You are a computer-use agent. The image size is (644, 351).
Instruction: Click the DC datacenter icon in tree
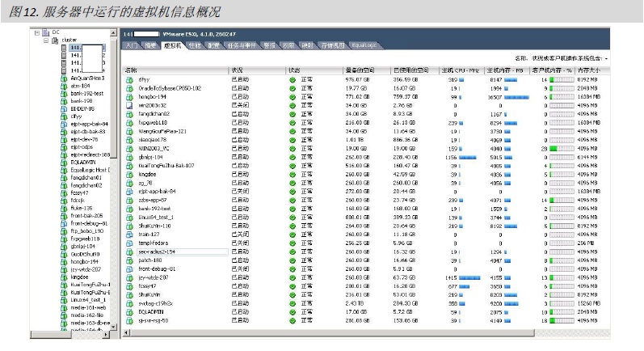click(x=45, y=32)
